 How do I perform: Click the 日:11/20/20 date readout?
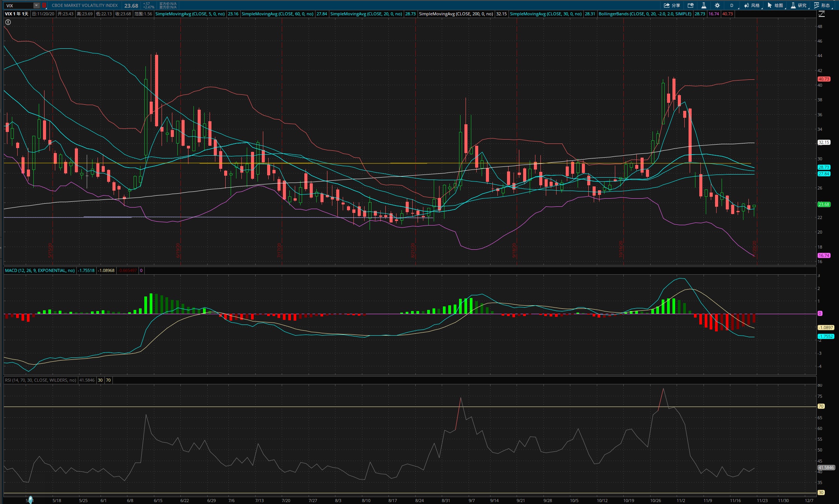pos(43,14)
